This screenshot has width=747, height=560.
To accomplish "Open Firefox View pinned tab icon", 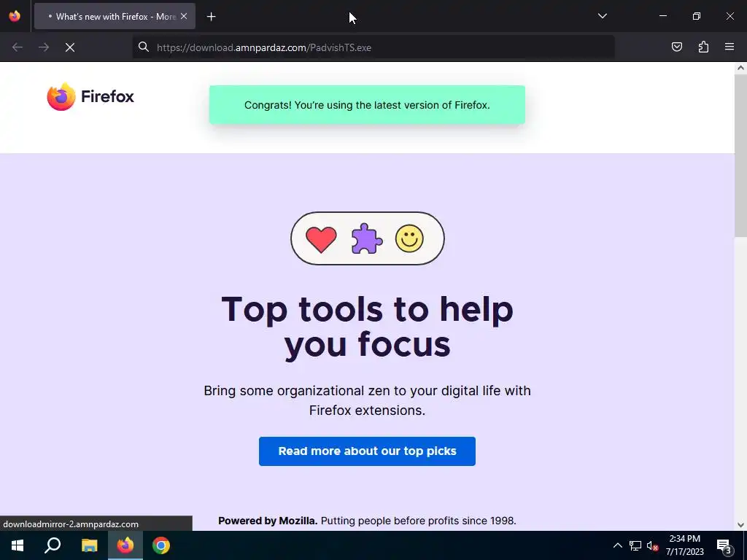I will [x=15, y=16].
